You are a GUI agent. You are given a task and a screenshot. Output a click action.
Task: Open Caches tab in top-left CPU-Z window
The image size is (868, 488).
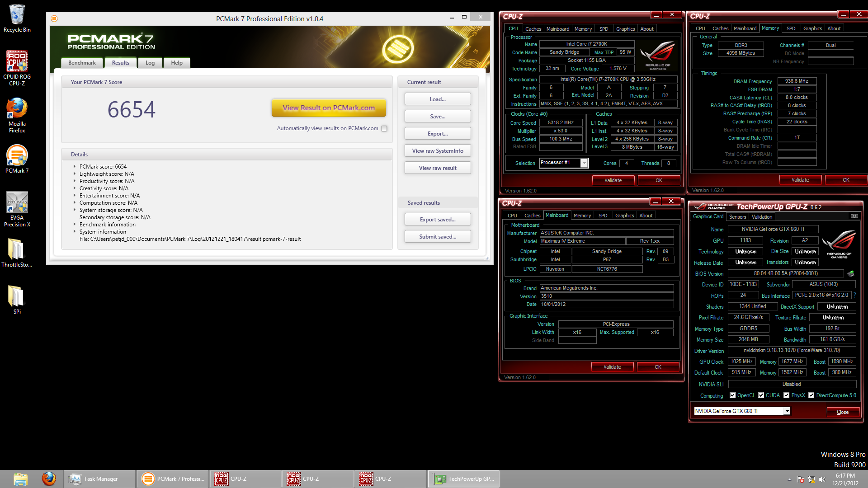(x=533, y=29)
